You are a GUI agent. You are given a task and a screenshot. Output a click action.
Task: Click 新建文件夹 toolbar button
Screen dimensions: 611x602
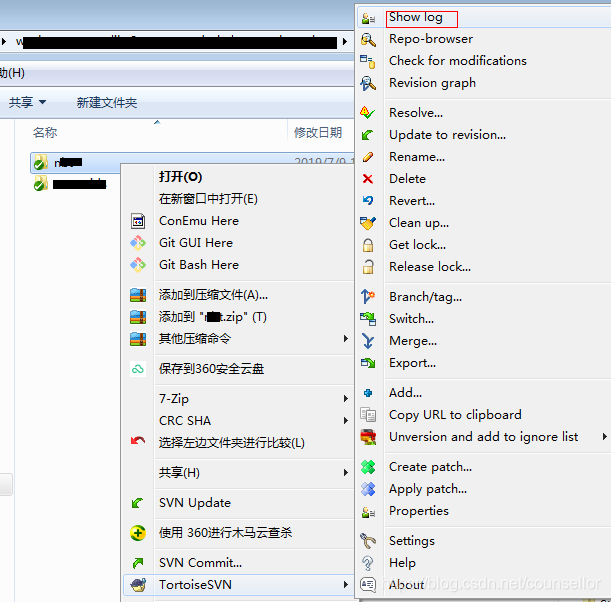(107, 102)
